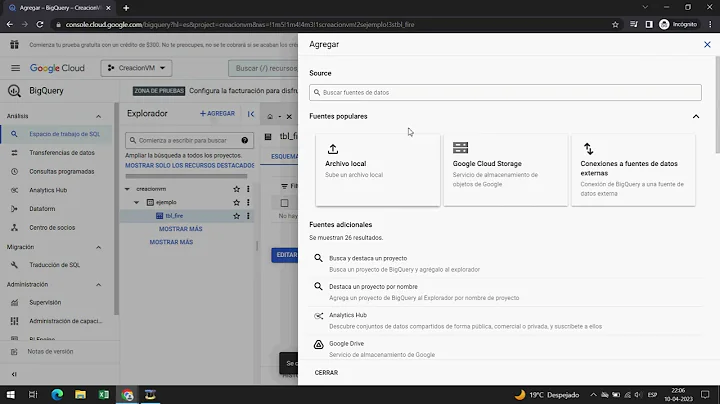Click the Google Cloud logo

pos(57,68)
